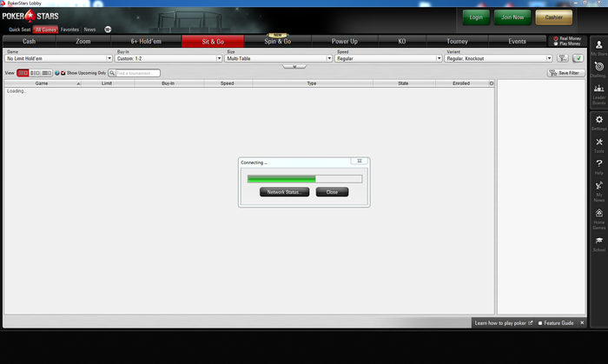Switch to the KO tab
Viewport: 608px width, 364px height.
pyautogui.click(x=402, y=41)
